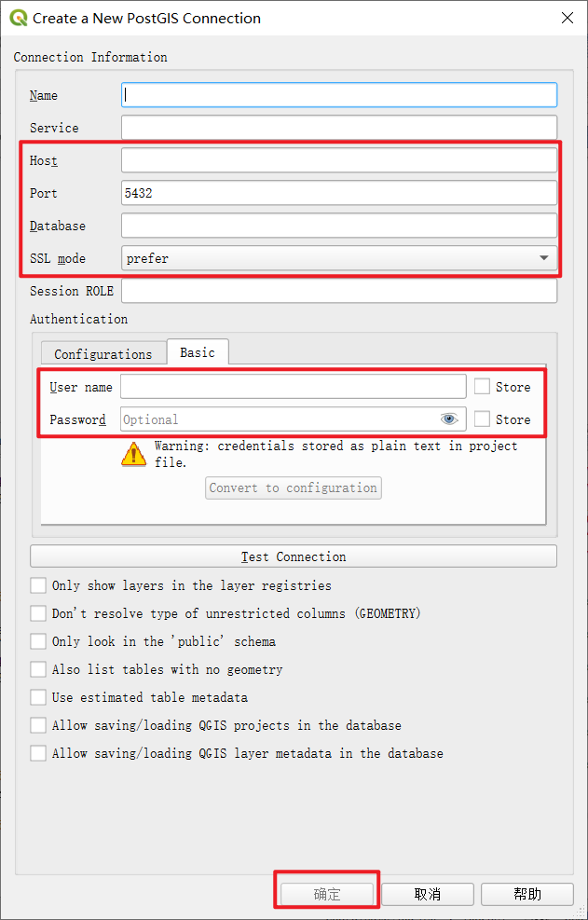Click Convert to configuration button
588x920 pixels.
294,487
